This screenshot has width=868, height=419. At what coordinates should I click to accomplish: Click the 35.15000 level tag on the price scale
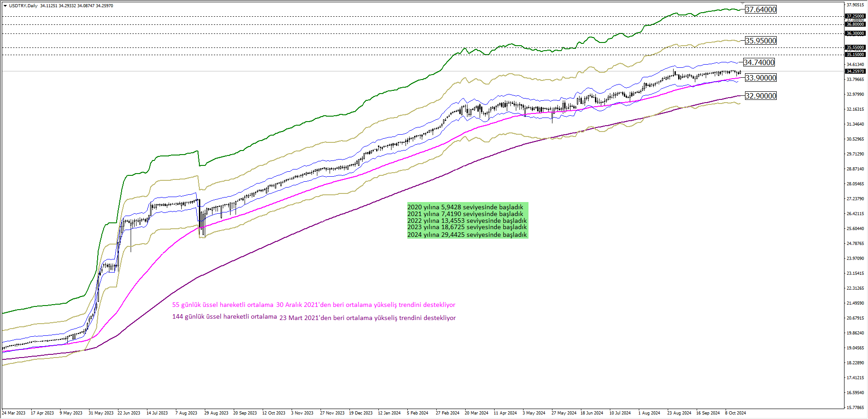coord(855,55)
